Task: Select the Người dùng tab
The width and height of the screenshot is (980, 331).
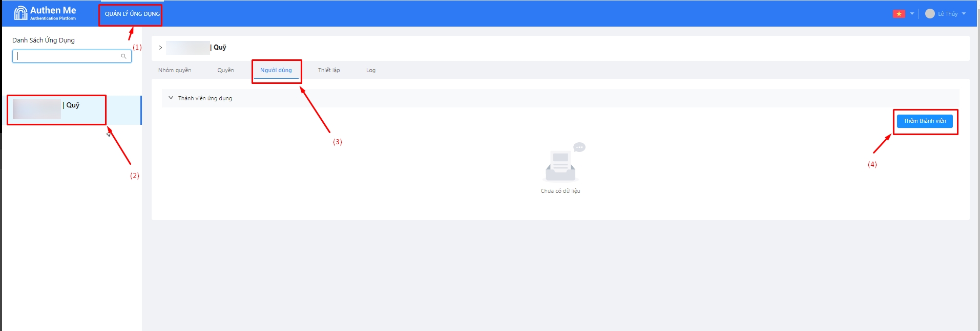Action: [276, 70]
